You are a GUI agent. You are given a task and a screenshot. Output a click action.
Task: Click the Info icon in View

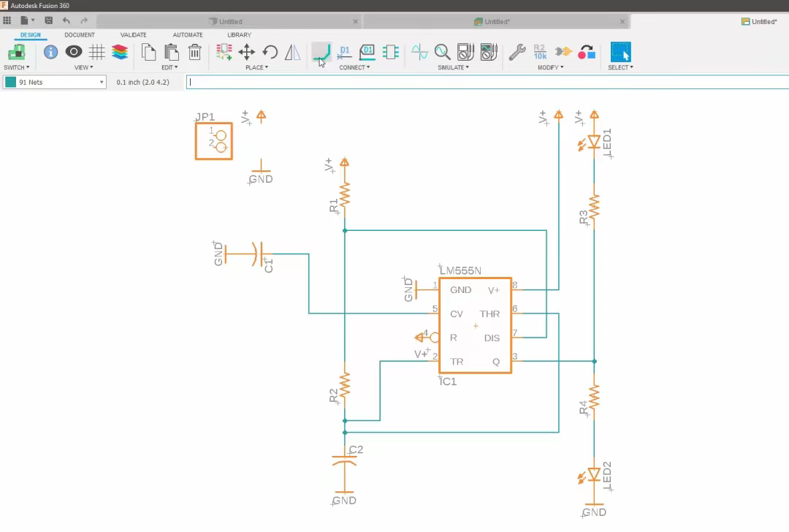50,52
